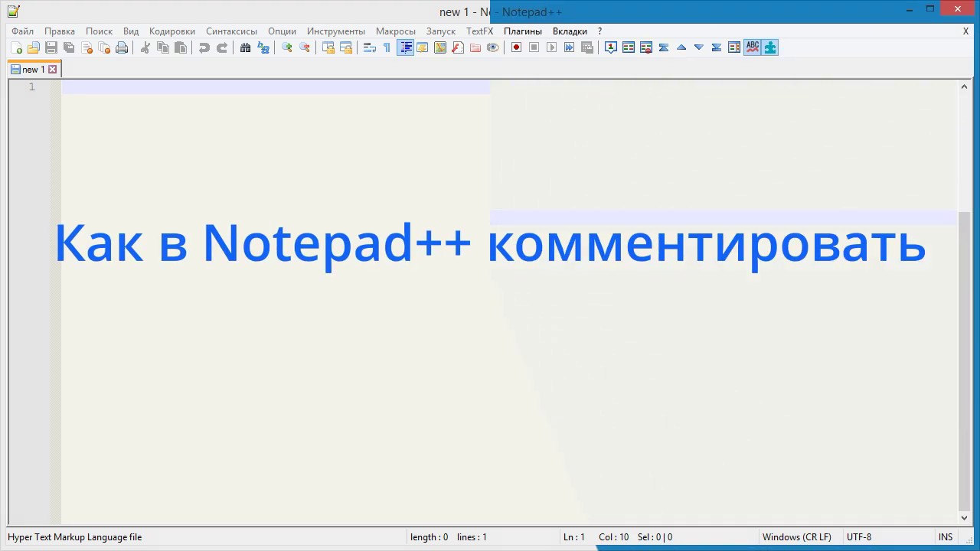Play back recorded macro icon
The image size is (980, 551).
point(551,47)
